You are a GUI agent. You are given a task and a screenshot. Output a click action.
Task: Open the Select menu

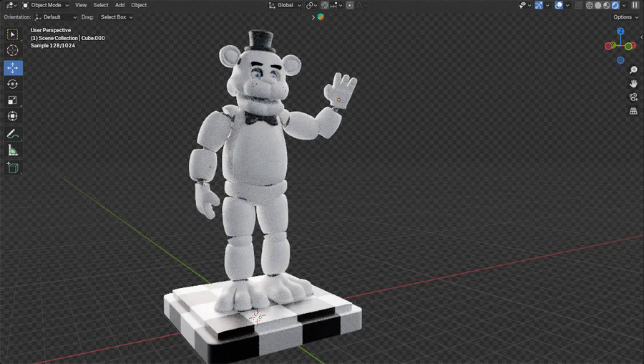pyautogui.click(x=101, y=5)
